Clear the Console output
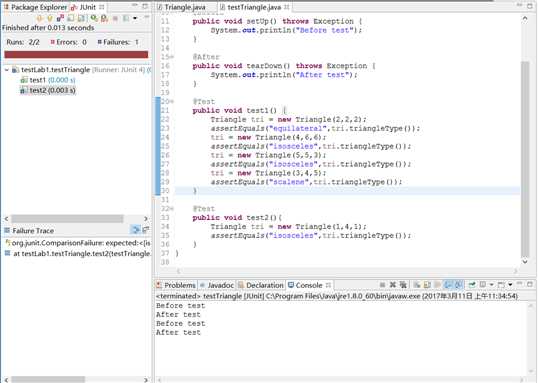The height and width of the screenshot is (383, 538). [x=417, y=285]
